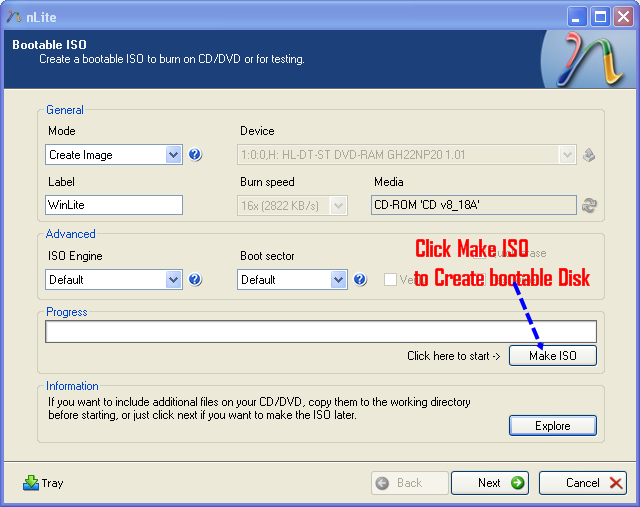Minimize nLite to Tray
This screenshot has height=507, width=640.
(43, 483)
